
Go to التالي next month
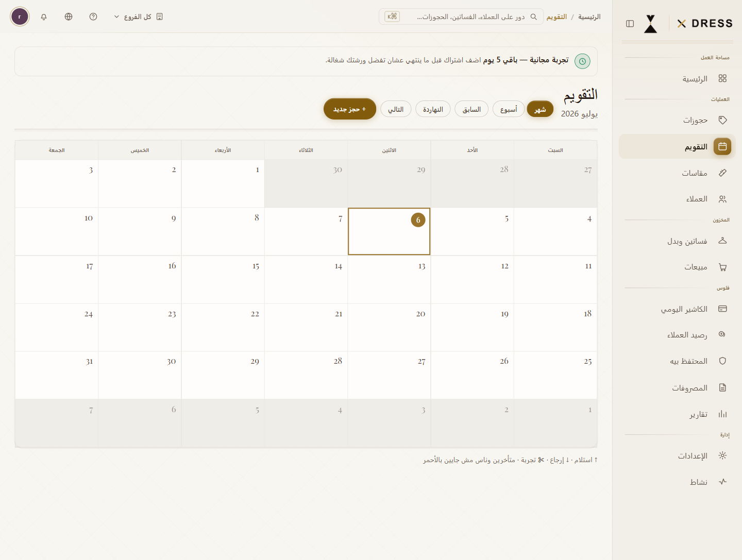396,109
